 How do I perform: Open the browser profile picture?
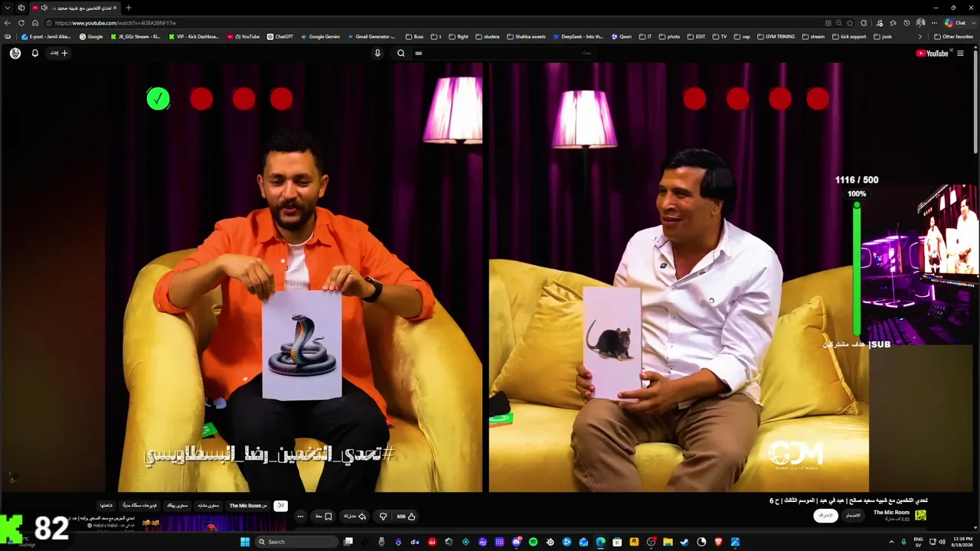(x=920, y=23)
